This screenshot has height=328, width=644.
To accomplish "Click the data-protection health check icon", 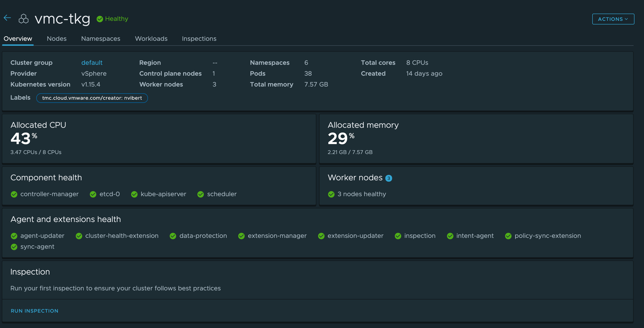I will tap(173, 236).
